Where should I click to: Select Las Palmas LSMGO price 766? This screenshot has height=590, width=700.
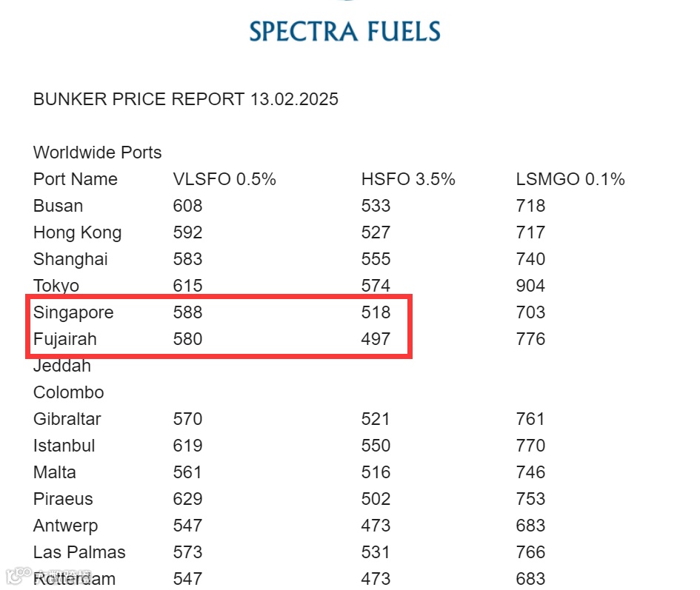(530, 552)
